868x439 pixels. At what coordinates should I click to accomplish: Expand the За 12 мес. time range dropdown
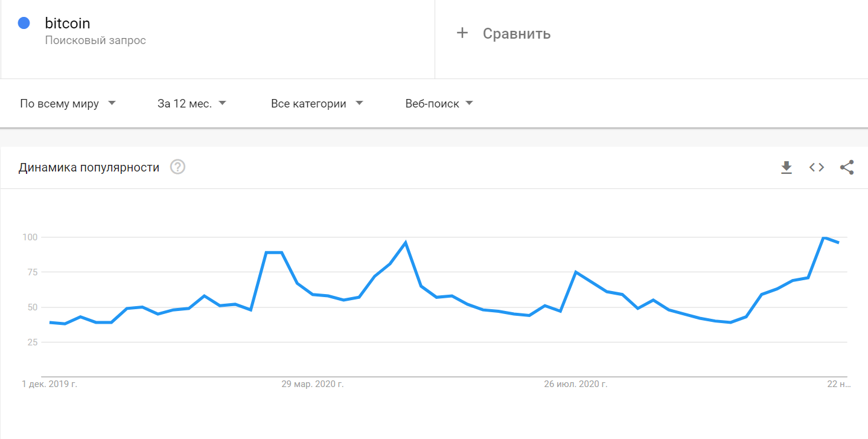pos(191,104)
